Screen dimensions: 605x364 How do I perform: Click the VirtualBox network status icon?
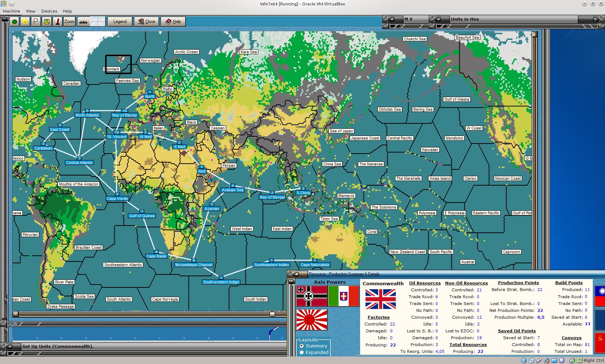[547, 360]
